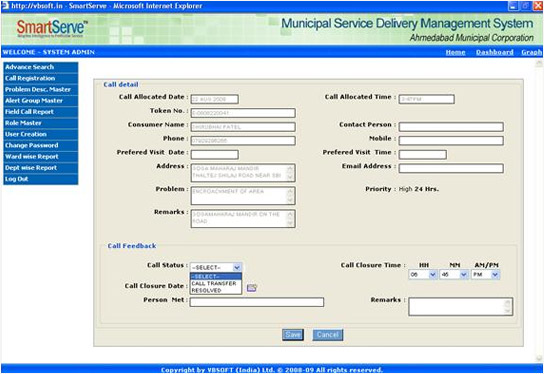Click the Consumer Name field

[x=243, y=127]
